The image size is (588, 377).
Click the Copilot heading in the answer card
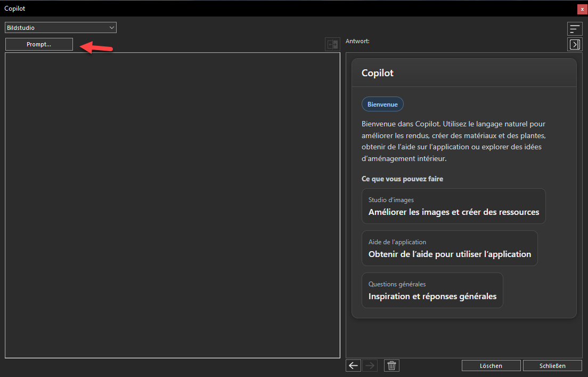pos(378,73)
